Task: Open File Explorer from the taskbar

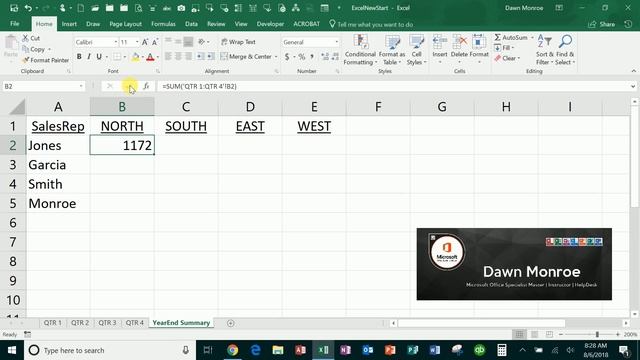Action: coord(278,350)
